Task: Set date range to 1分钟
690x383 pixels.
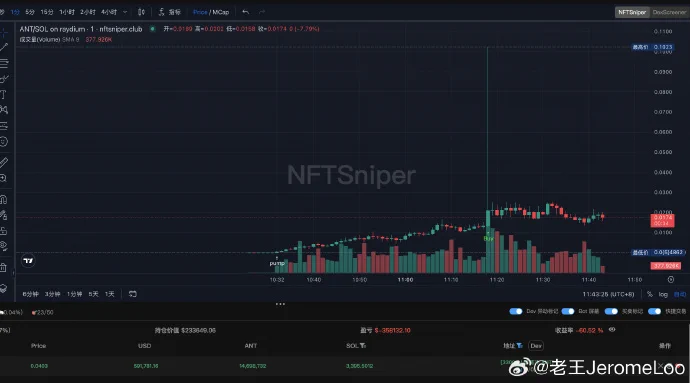Action: coord(74,294)
